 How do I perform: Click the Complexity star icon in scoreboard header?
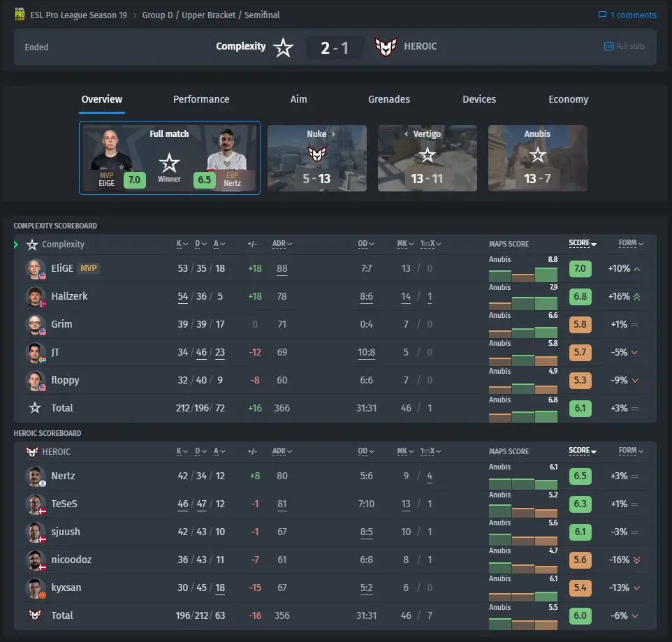pyautogui.click(x=32, y=245)
